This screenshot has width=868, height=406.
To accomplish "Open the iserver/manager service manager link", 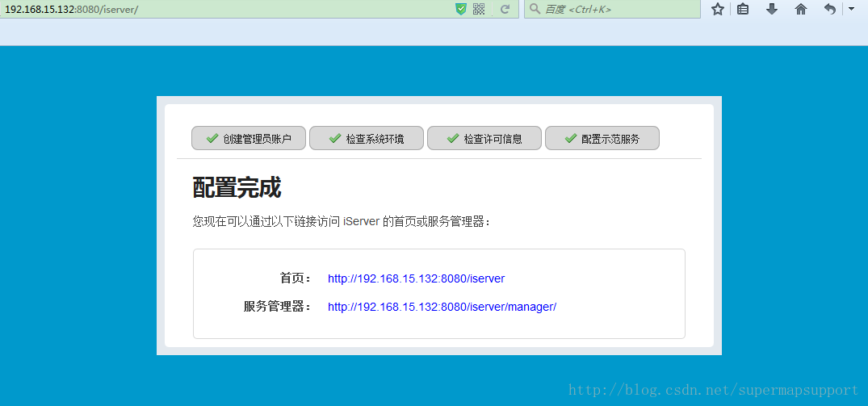I will click(442, 307).
